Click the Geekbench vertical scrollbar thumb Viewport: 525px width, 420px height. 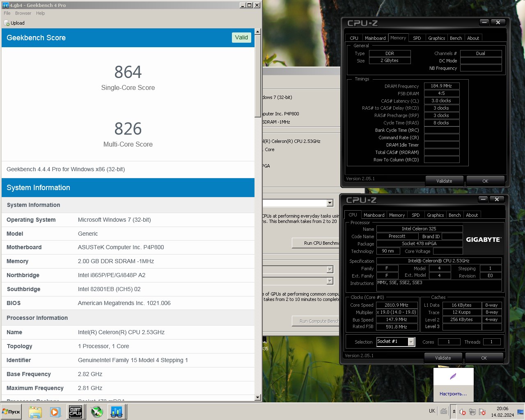[x=258, y=76]
